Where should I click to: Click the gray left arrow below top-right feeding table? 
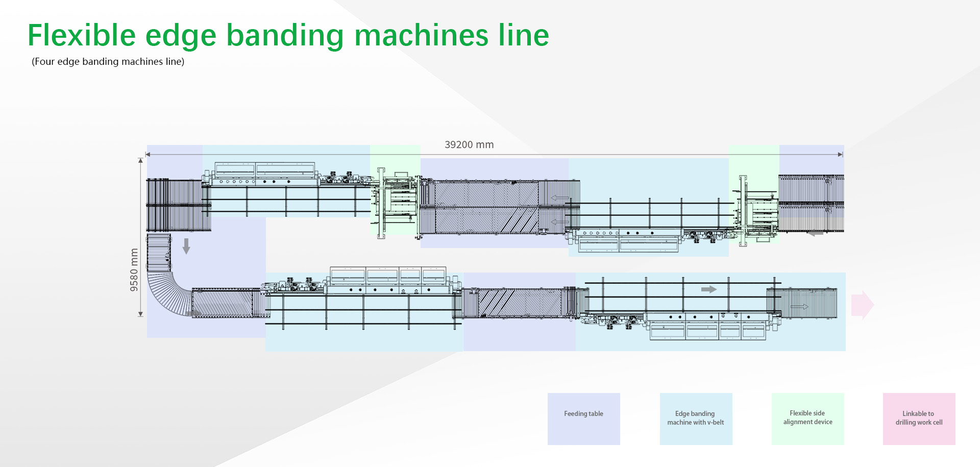click(815, 233)
